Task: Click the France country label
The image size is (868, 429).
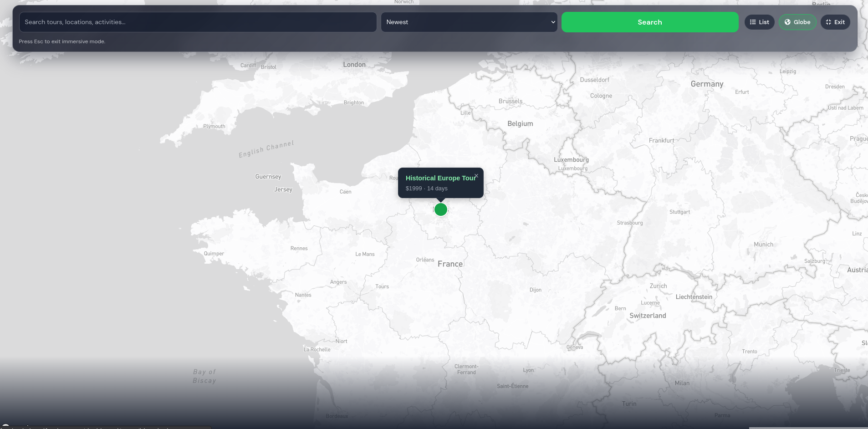Action: pyautogui.click(x=450, y=264)
